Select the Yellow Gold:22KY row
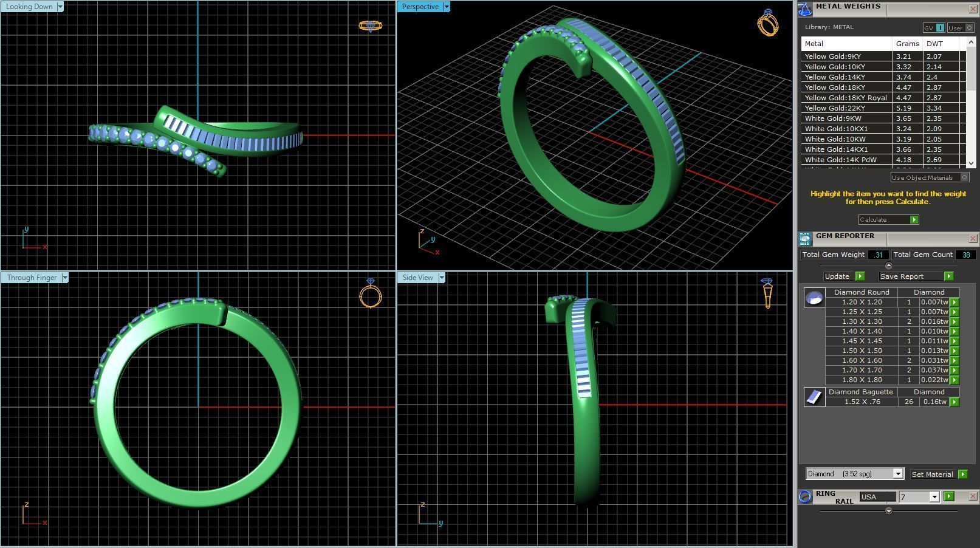The image size is (980, 548). [883, 108]
